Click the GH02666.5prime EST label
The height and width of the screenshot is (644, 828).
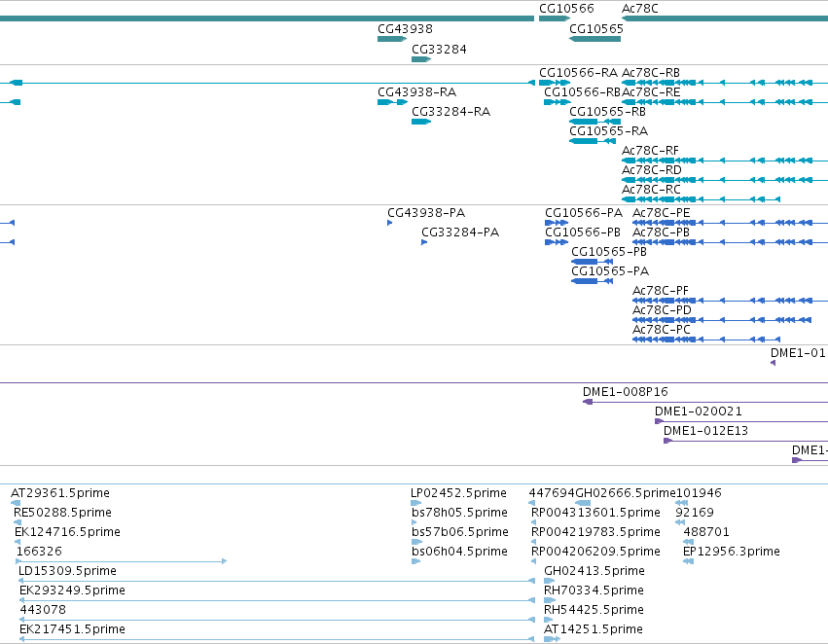(626, 493)
